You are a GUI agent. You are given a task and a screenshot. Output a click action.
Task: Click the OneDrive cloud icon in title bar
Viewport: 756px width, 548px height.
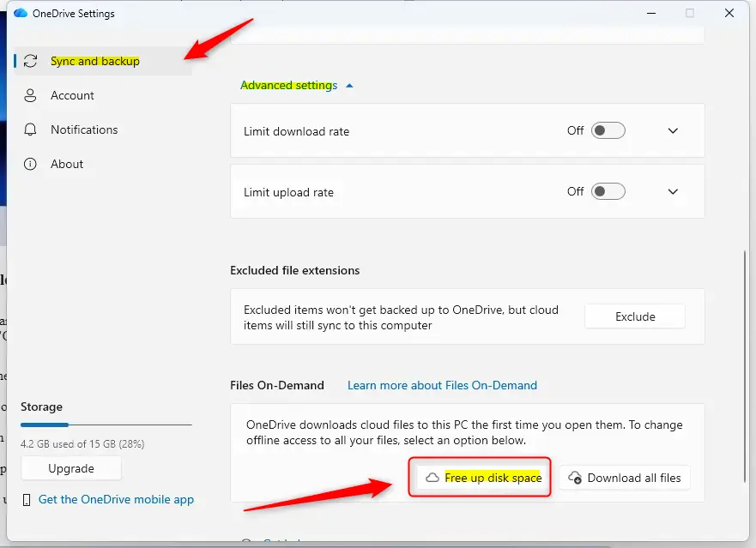coord(21,13)
